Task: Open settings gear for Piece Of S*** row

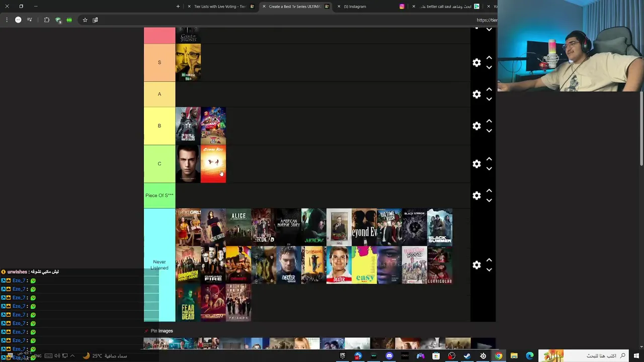Action: 476,196
